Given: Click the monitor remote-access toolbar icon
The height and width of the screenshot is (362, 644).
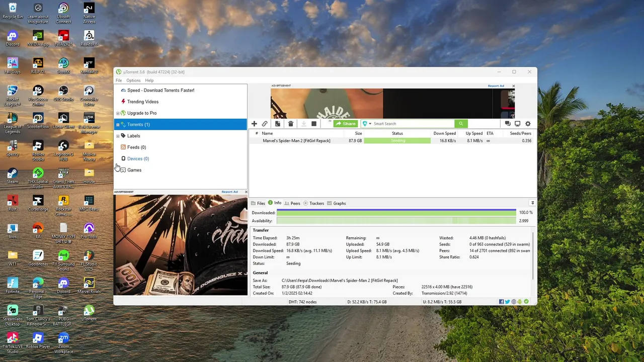Looking at the screenshot, I should (x=517, y=124).
